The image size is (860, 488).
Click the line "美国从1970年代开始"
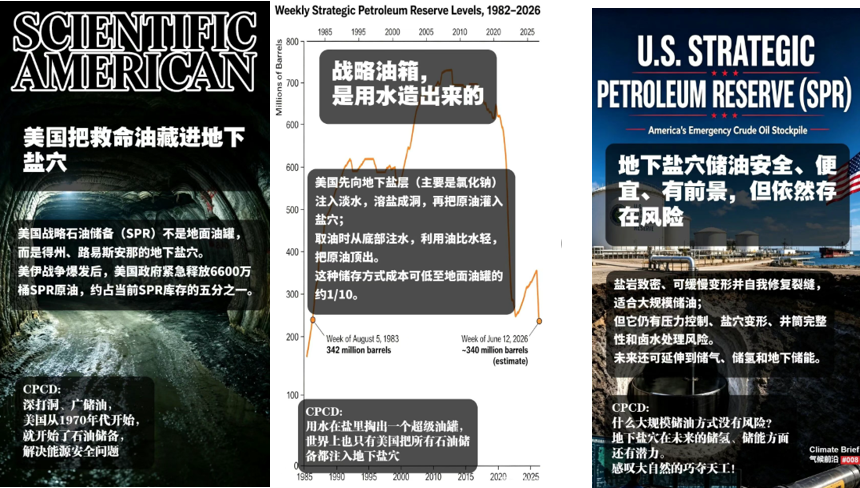[x=81, y=421]
